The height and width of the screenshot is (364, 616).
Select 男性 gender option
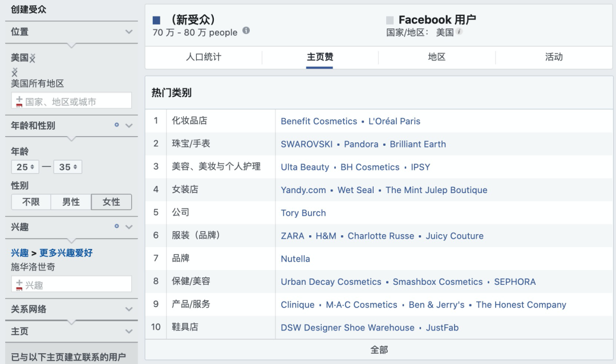pos(71,202)
